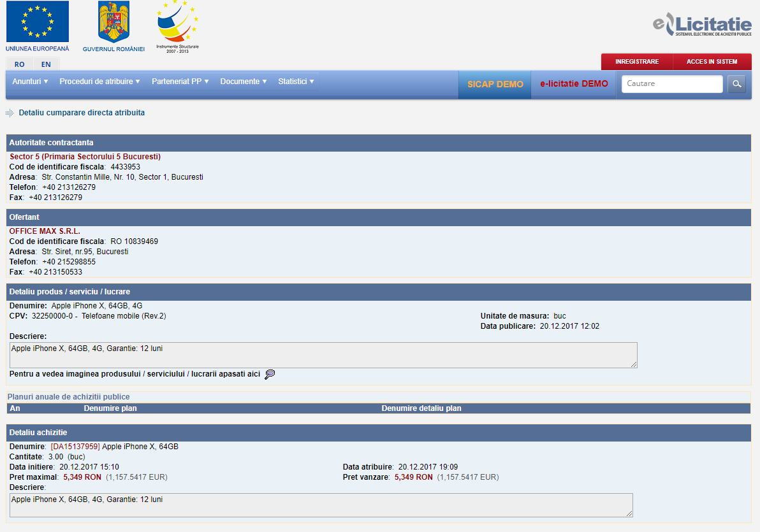
Task: Switch language to RO
Action: [19, 64]
